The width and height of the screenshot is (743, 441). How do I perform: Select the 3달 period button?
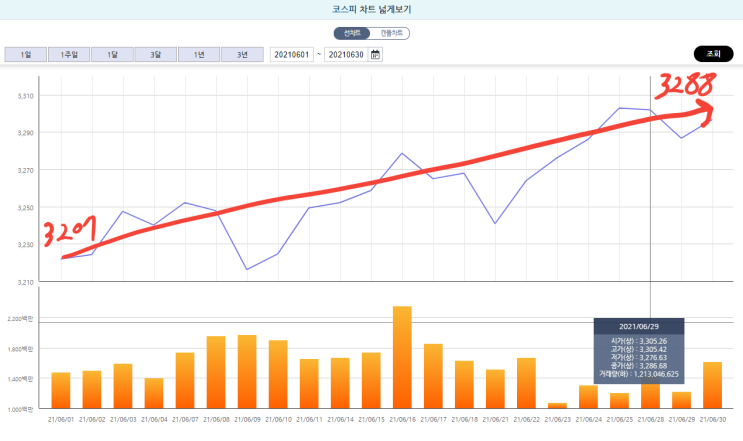click(x=155, y=54)
